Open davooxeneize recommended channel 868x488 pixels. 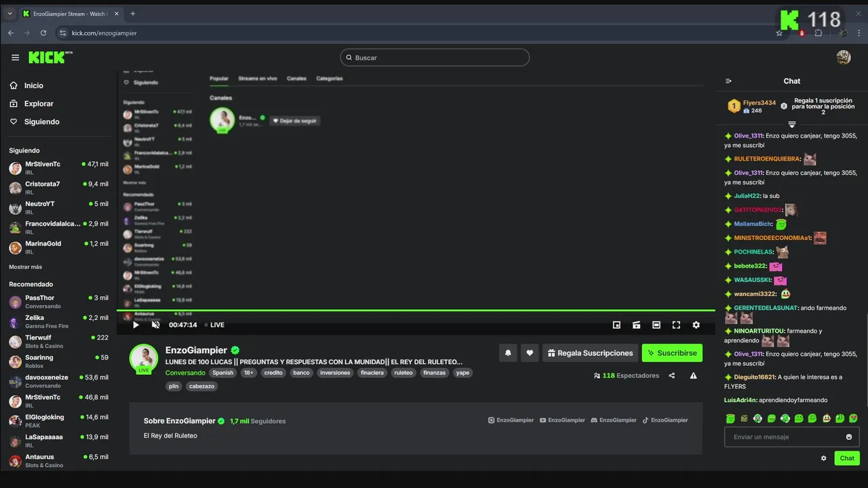(59, 381)
